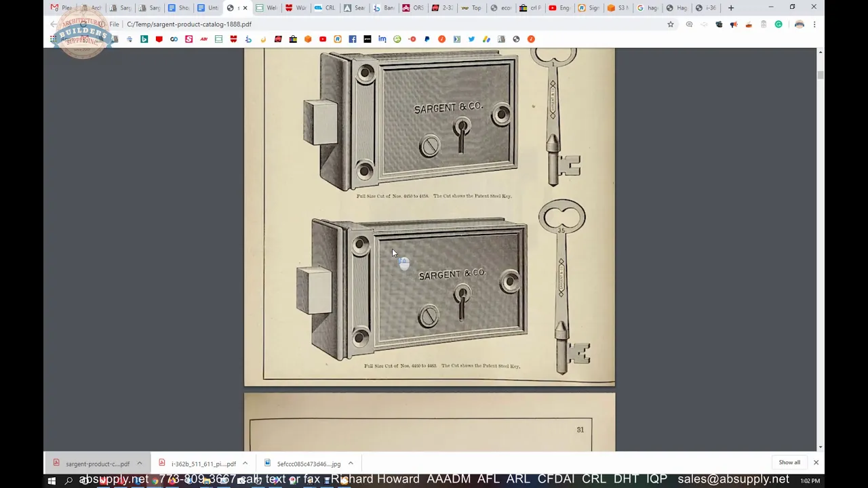The image size is (868, 488).
Task: Open the infinity-symbol bookmark icon
Action: [174, 39]
